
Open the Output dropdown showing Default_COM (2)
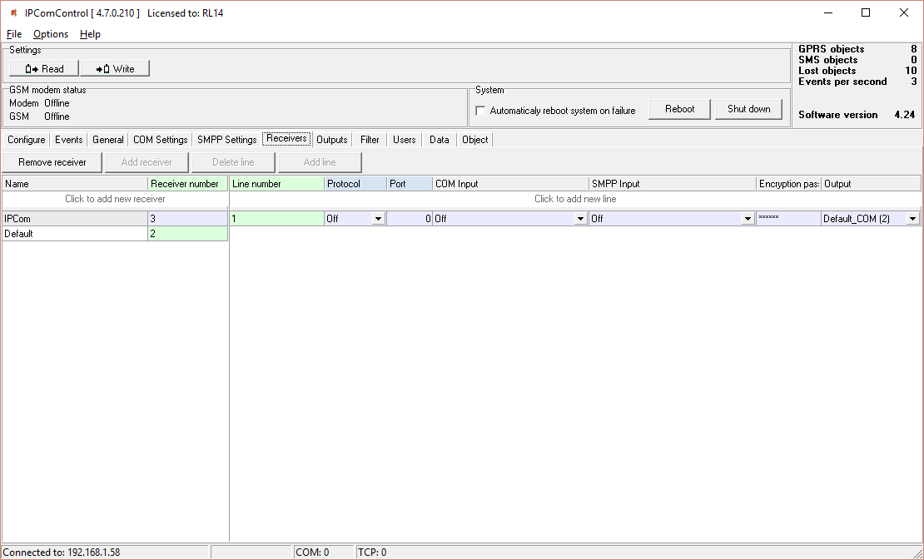pyautogui.click(x=912, y=219)
